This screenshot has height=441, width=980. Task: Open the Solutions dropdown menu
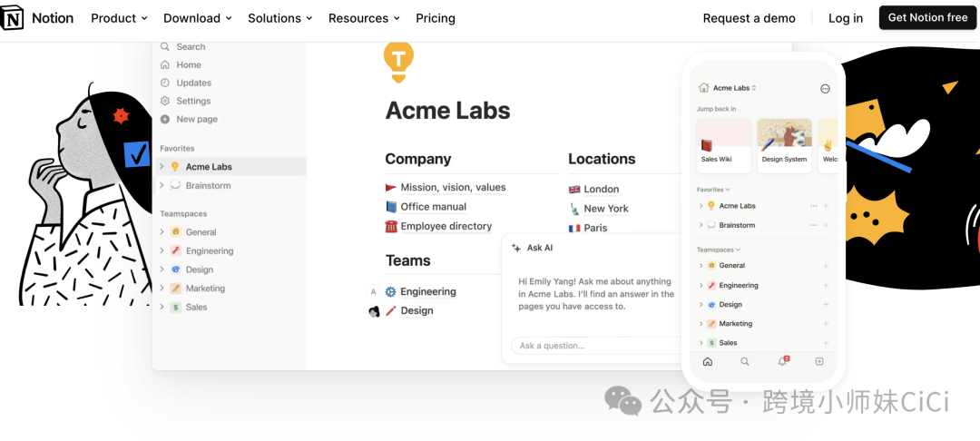coord(280,18)
